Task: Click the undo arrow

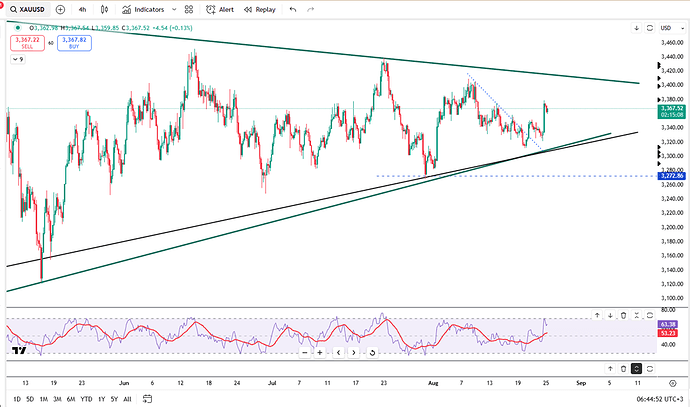Action: pos(292,9)
